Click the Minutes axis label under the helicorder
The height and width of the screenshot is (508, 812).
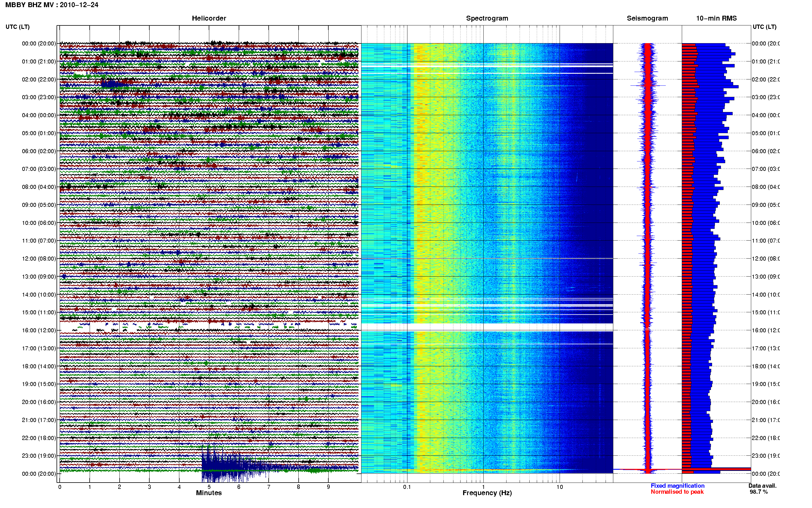click(209, 493)
